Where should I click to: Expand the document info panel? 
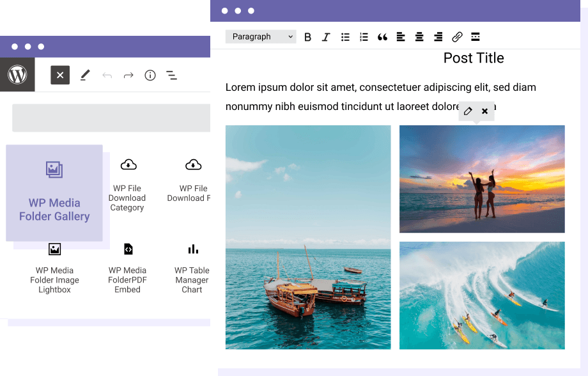(150, 75)
